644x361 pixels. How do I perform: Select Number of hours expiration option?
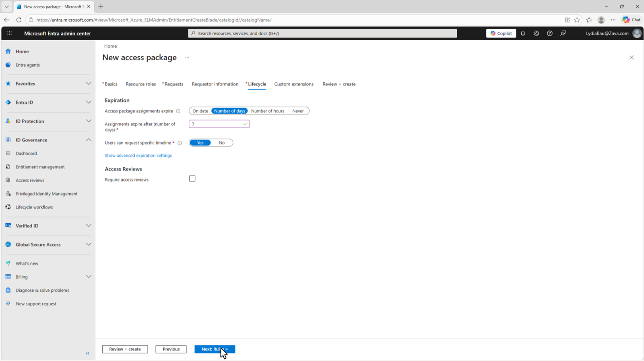[x=268, y=111]
